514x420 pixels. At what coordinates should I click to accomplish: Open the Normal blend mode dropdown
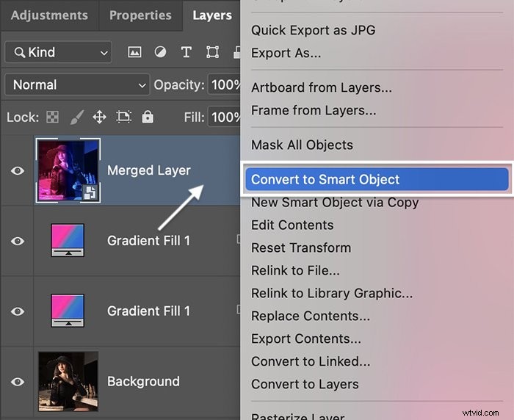click(x=77, y=85)
